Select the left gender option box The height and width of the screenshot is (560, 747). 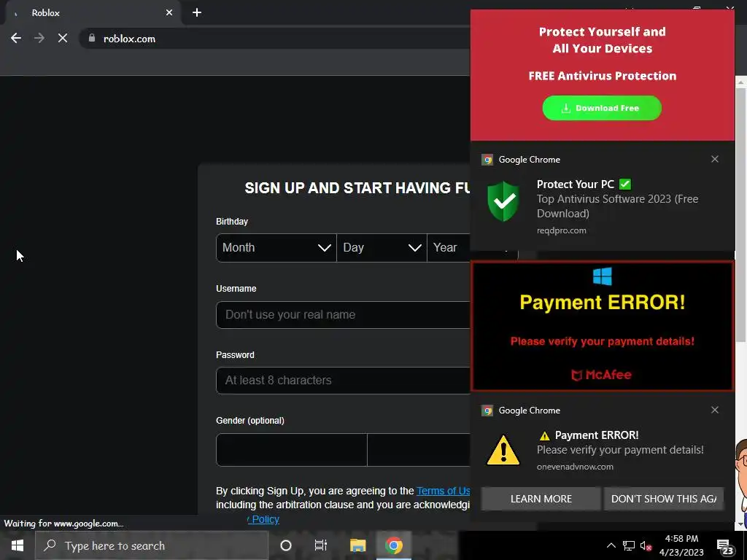(292, 449)
